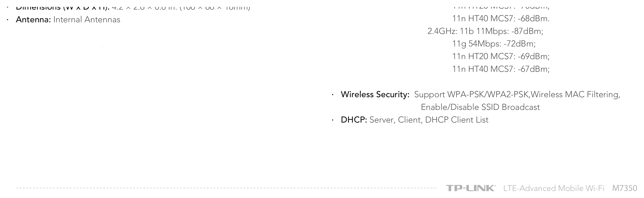The width and height of the screenshot is (644, 198).
Task: Click the bullet before DHCP
Action: [333, 120]
